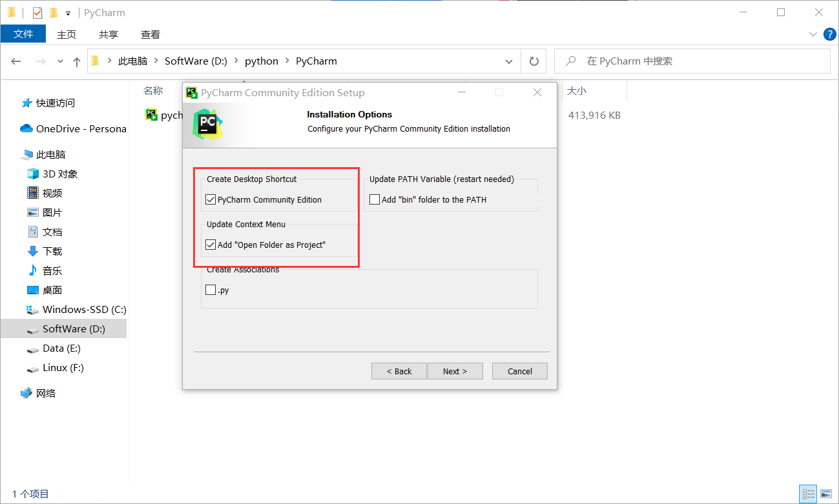Select the Windows-SSD (C:) drive
The height and width of the screenshot is (504, 839).
[84, 310]
